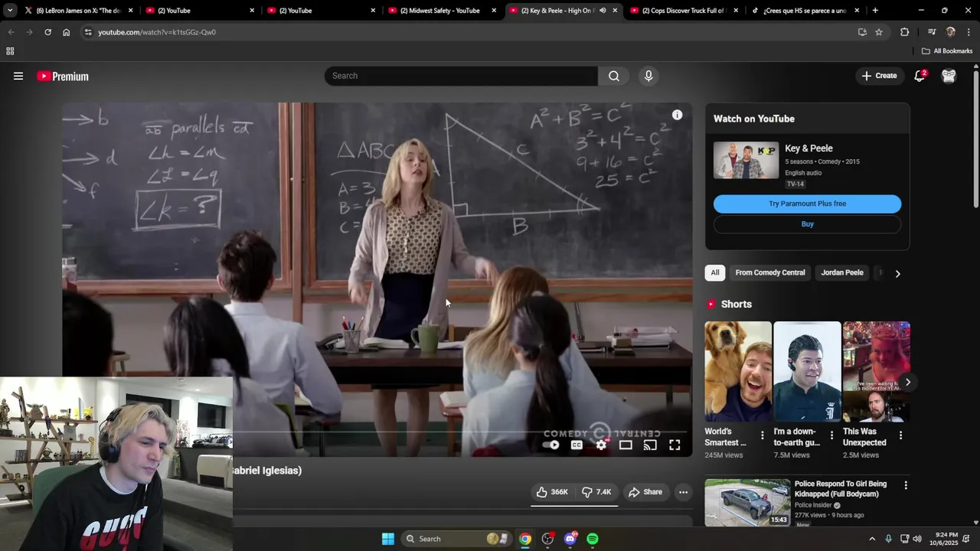The image size is (980, 551).
Task: Show video info card icon
Action: [677, 115]
